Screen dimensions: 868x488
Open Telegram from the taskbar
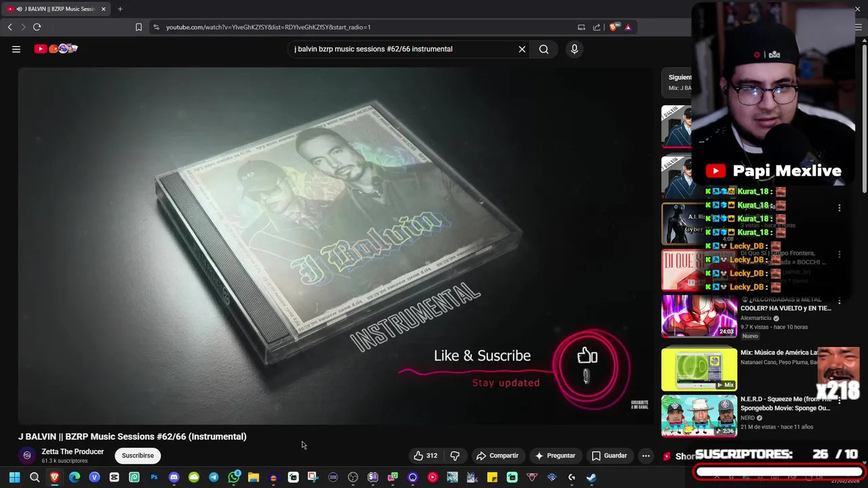(x=214, y=477)
